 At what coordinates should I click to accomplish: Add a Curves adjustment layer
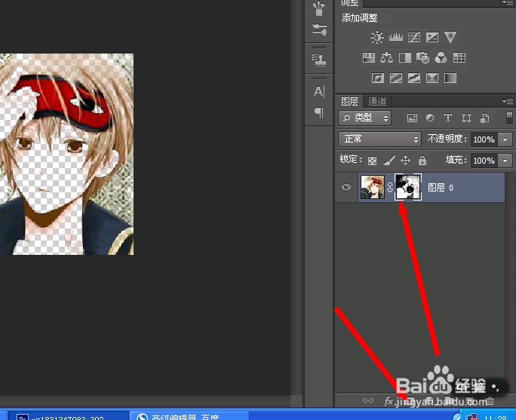tap(414, 37)
